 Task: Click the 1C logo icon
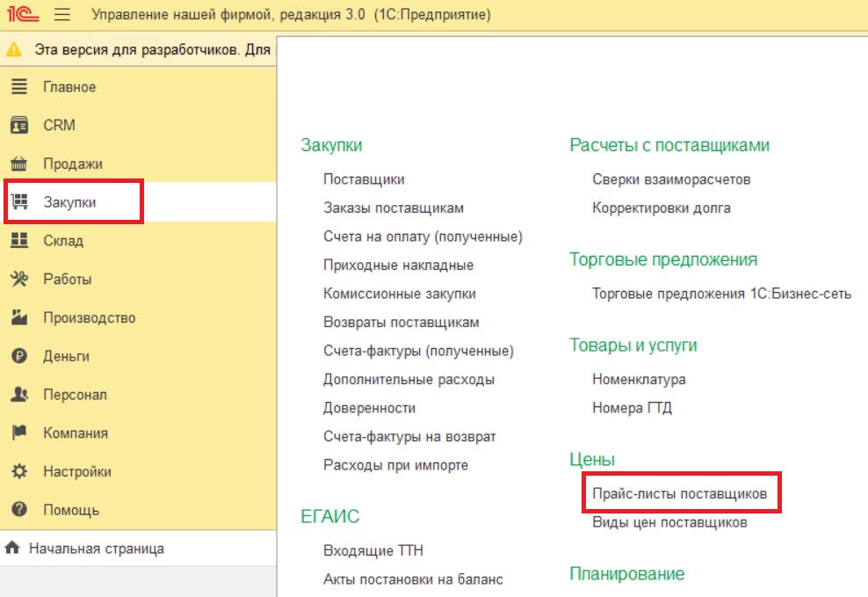(23, 13)
